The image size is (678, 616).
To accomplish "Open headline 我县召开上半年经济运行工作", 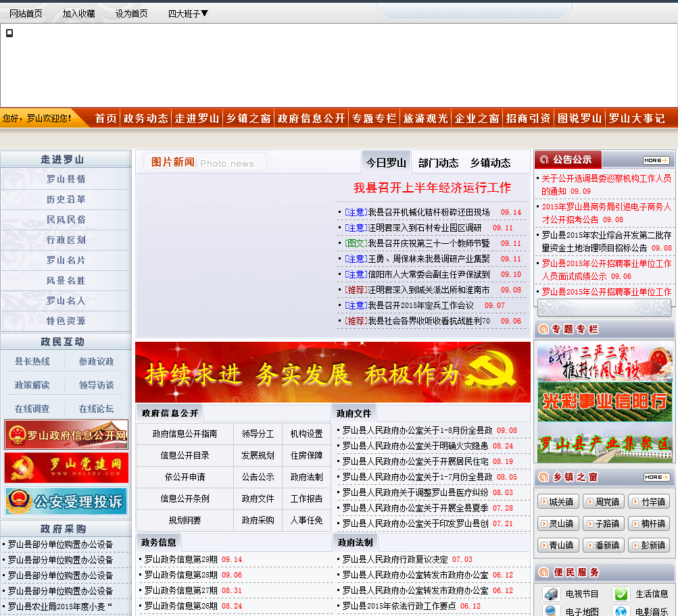I will pos(432,188).
